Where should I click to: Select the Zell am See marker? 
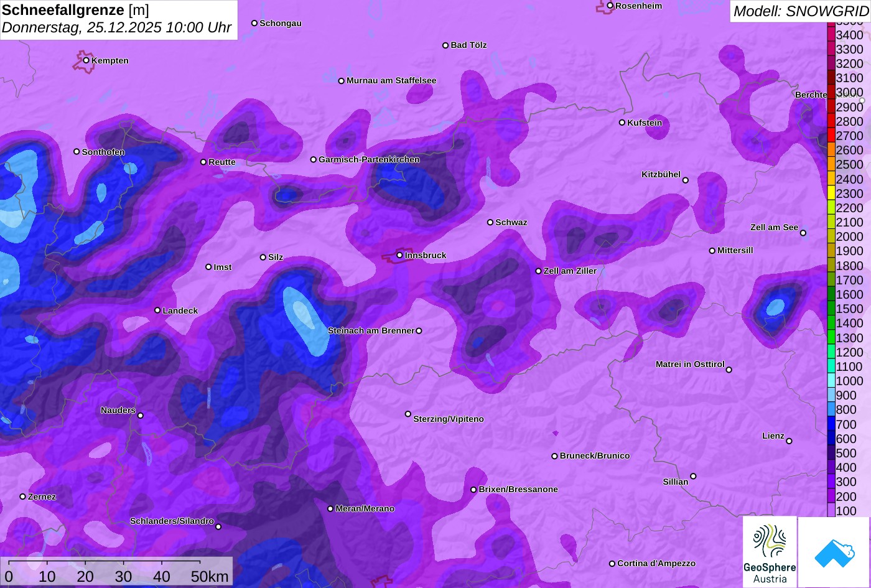point(803,233)
